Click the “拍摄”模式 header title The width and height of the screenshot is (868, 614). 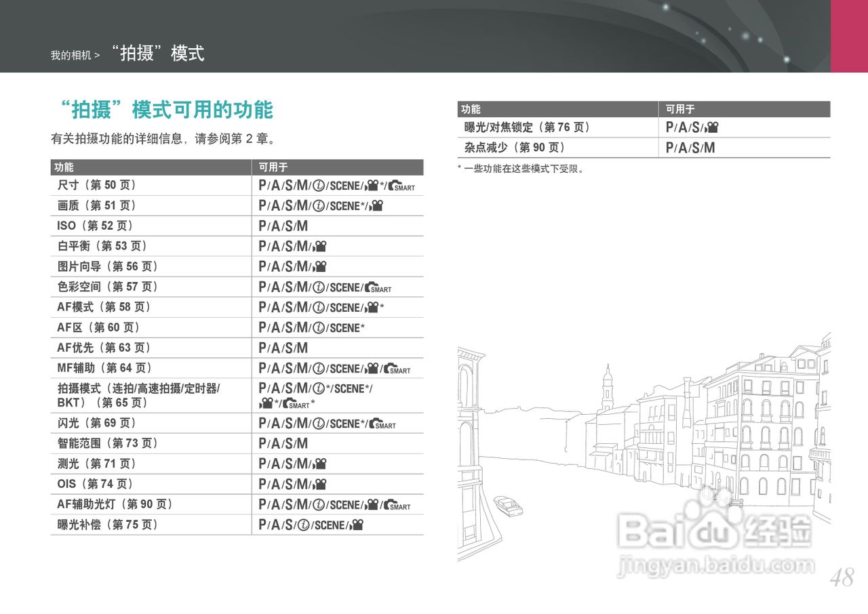pos(158,53)
